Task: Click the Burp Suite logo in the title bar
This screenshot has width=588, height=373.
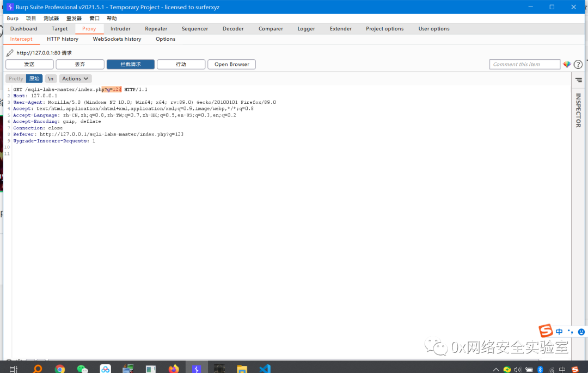Action: point(10,7)
